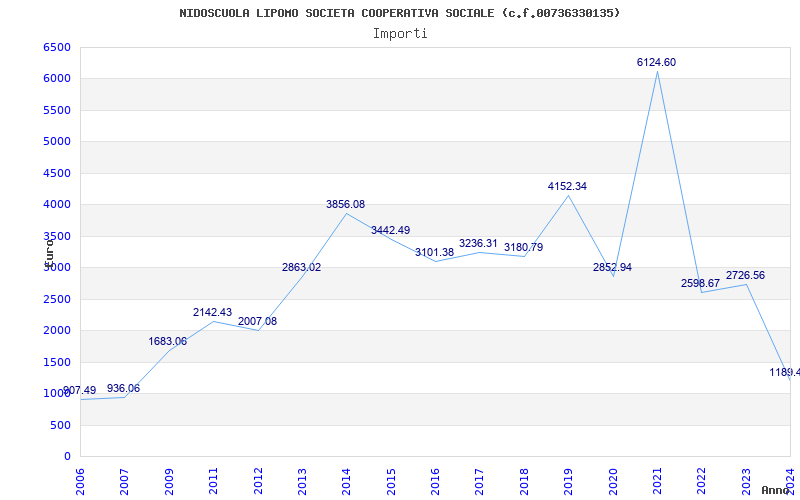Click the 2020 x-axis year label
Viewport: 800px width, 500px height.
[x=613, y=482]
